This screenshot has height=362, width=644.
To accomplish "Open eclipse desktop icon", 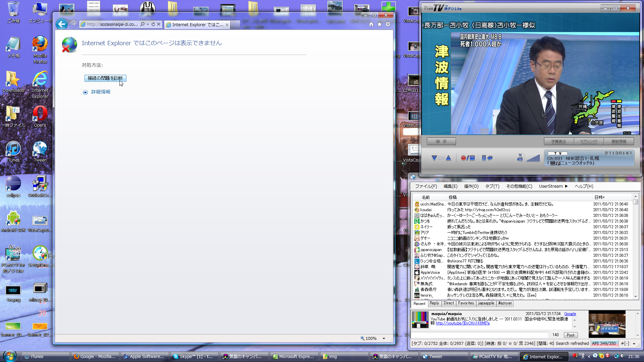I will tap(13, 186).
